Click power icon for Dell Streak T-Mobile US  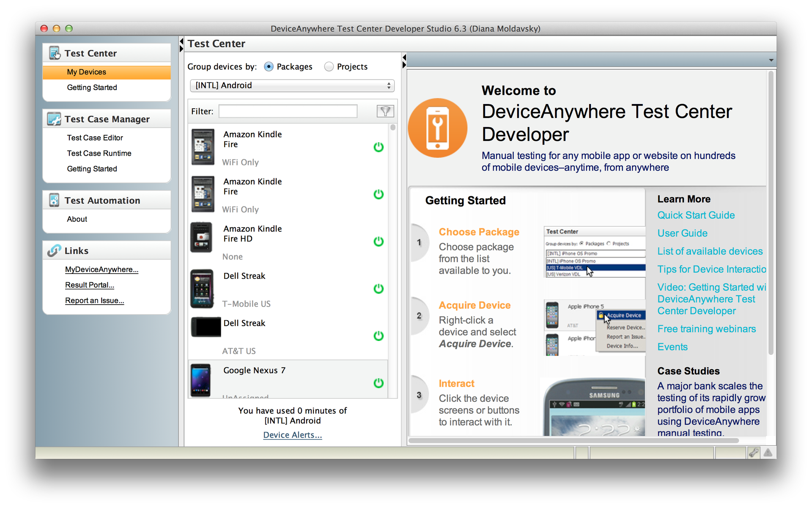point(379,289)
